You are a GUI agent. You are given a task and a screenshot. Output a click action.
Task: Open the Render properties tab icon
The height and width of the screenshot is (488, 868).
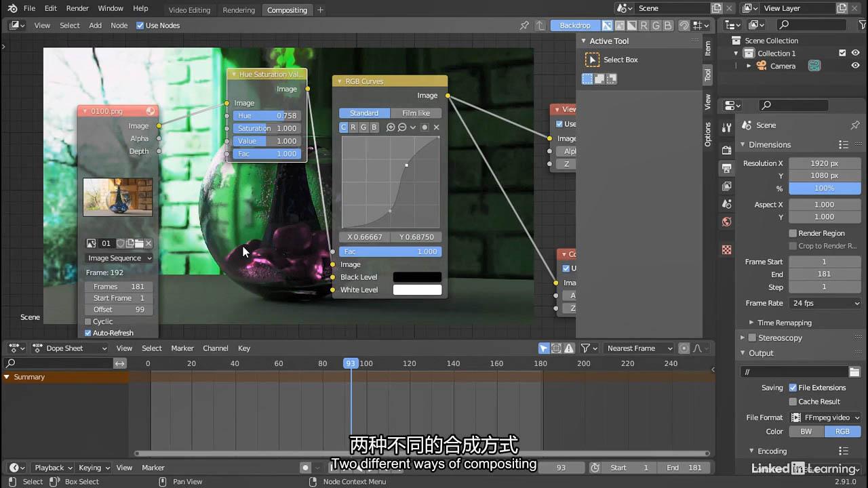[726, 150]
